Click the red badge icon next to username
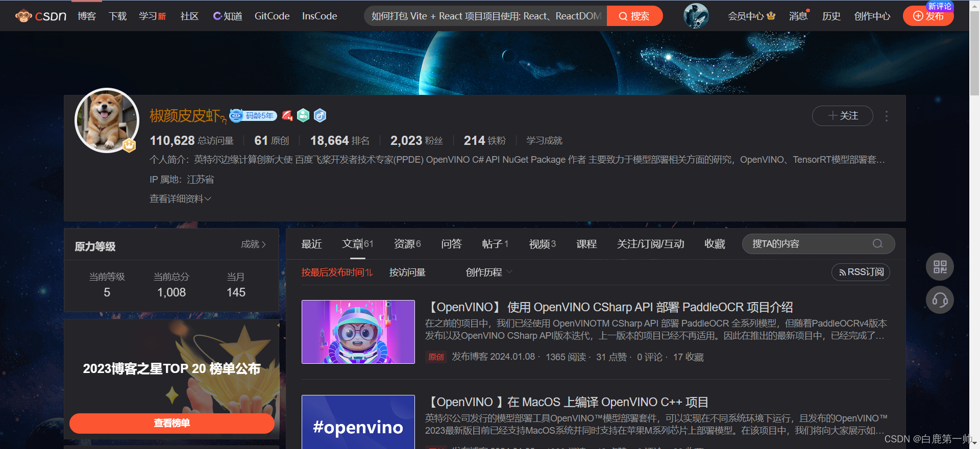The height and width of the screenshot is (449, 980). tap(287, 116)
